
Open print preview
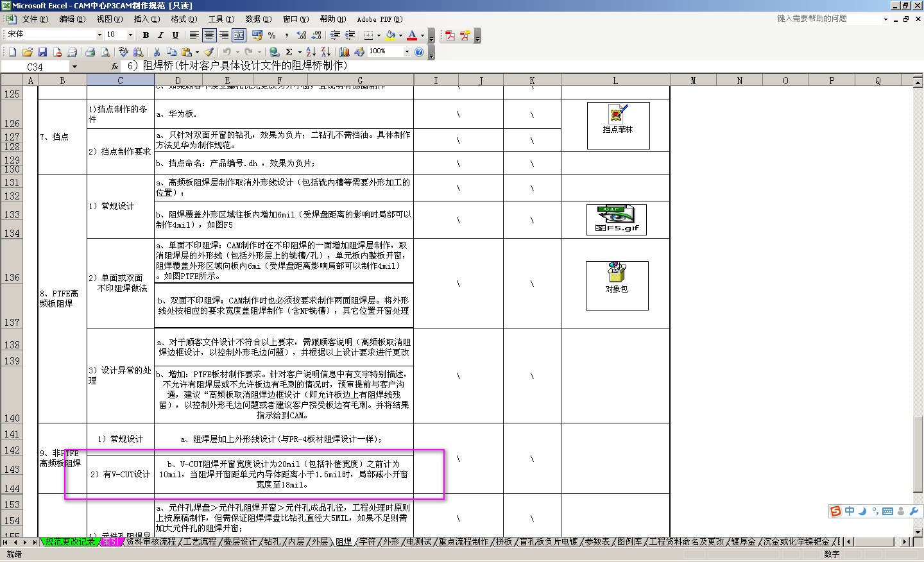(x=105, y=52)
